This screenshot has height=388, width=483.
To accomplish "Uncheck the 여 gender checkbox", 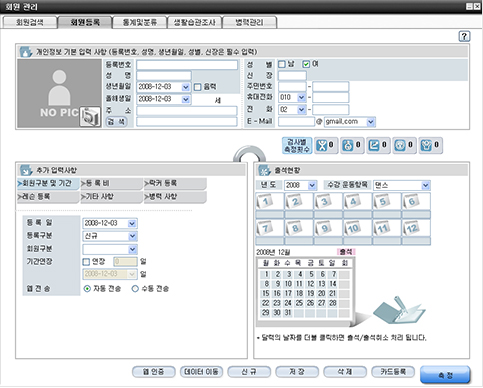I will (306, 64).
